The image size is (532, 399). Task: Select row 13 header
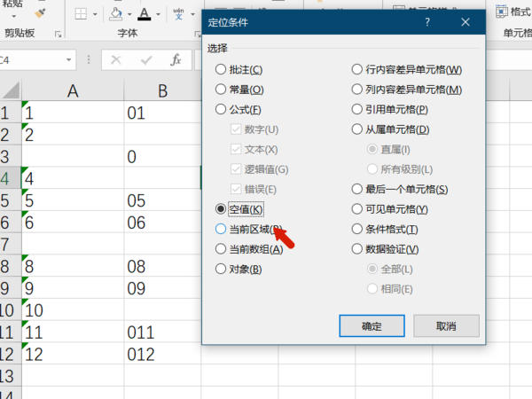(x=10, y=376)
